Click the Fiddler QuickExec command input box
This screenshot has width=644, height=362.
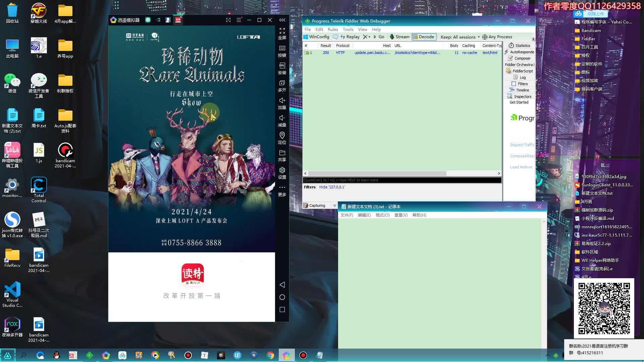(402, 180)
